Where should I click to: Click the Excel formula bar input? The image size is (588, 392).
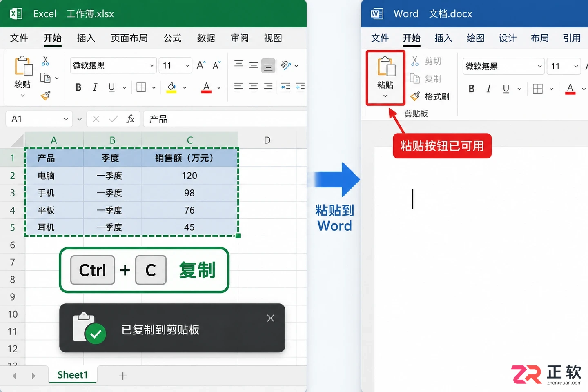tap(225, 119)
